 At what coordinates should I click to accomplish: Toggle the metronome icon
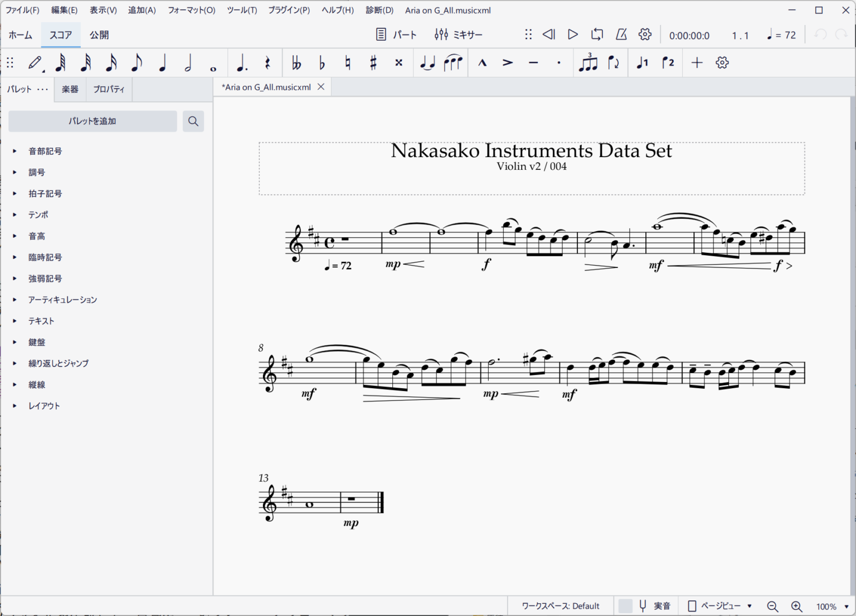621,35
